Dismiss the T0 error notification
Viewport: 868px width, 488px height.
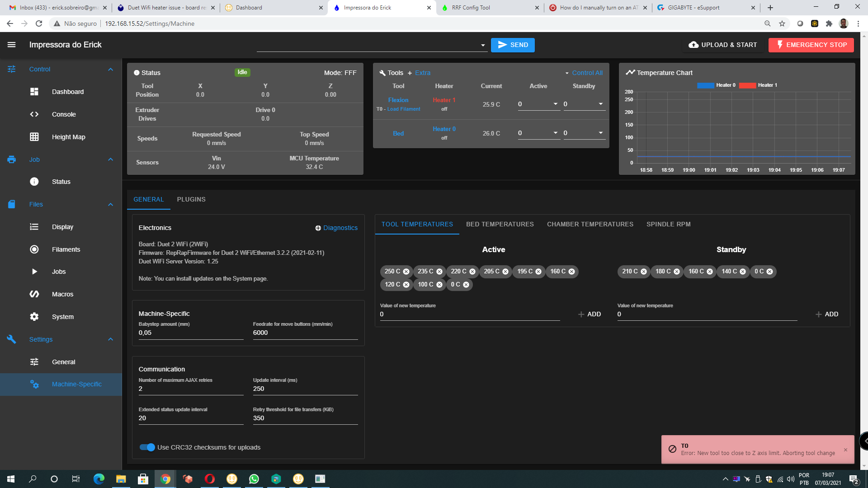(845, 450)
